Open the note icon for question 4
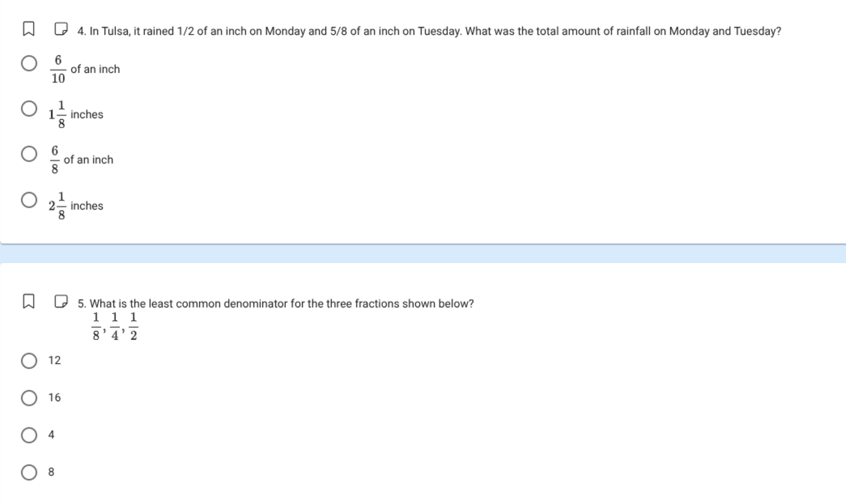Image resolution: width=846 pixels, height=504 pixels. [61, 29]
